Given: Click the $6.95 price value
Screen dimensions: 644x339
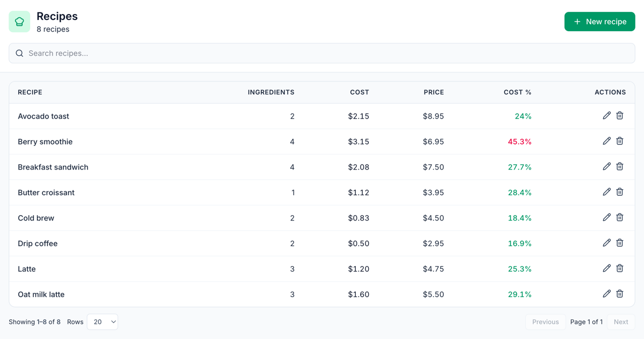Looking at the screenshot, I should 433,142.
